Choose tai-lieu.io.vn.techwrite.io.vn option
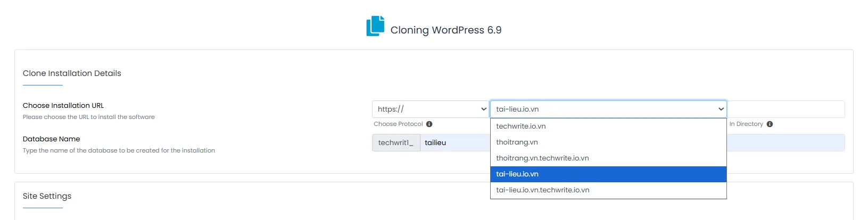 click(608, 190)
